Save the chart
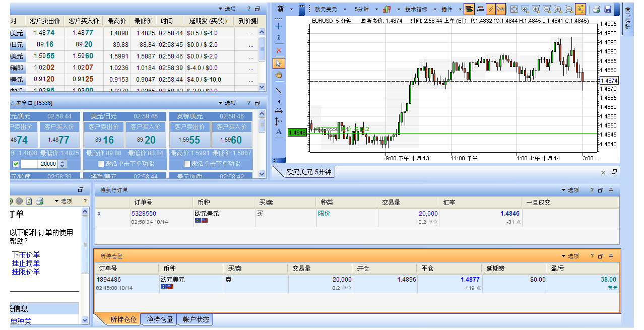 (x=608, y=9)
